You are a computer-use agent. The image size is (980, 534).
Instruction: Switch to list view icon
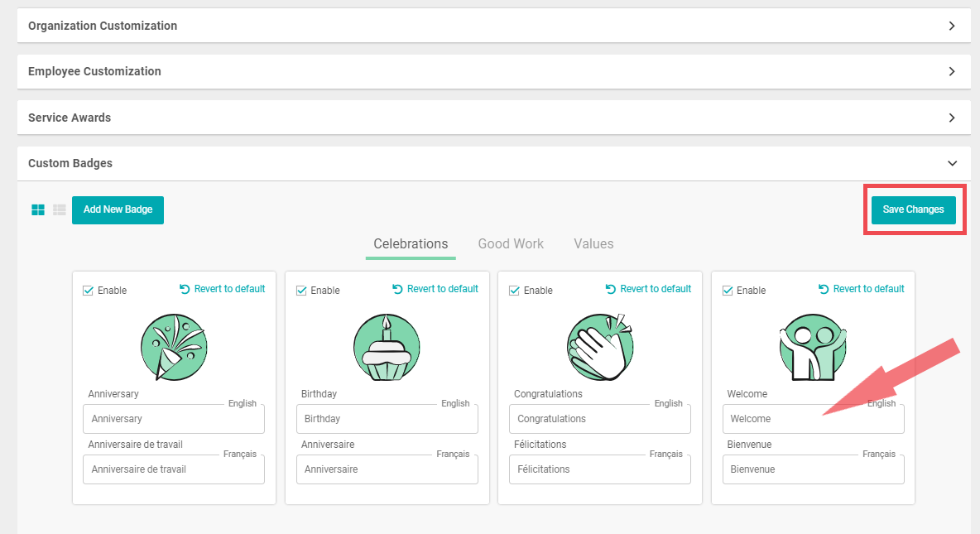point(60,210)
